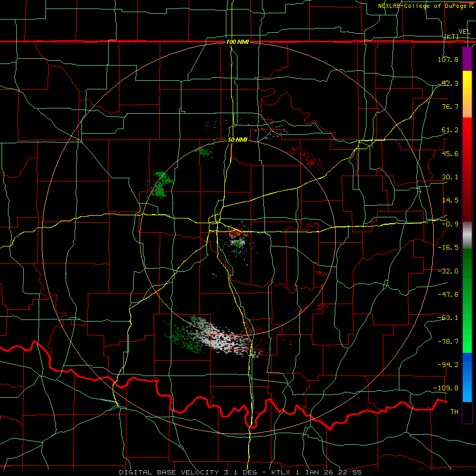Select the 30.1 legend value
The height and width of the screenshot is (476, 476).
[x=450, y=177]
